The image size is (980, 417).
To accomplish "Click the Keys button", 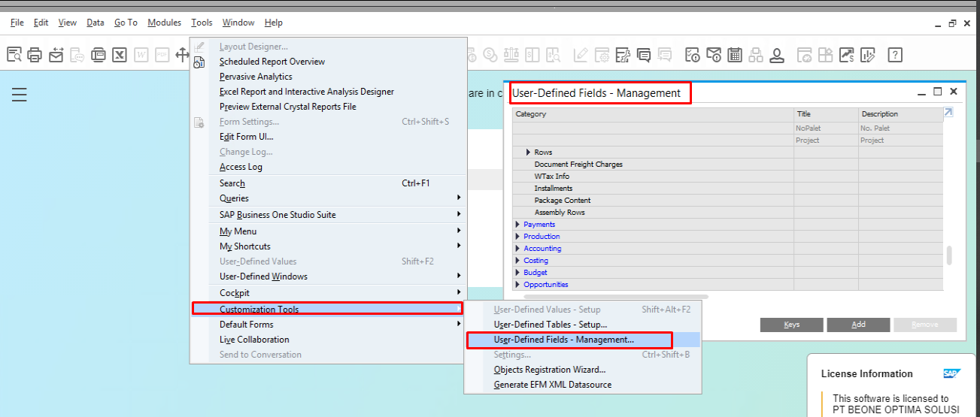I will [792, 325].
